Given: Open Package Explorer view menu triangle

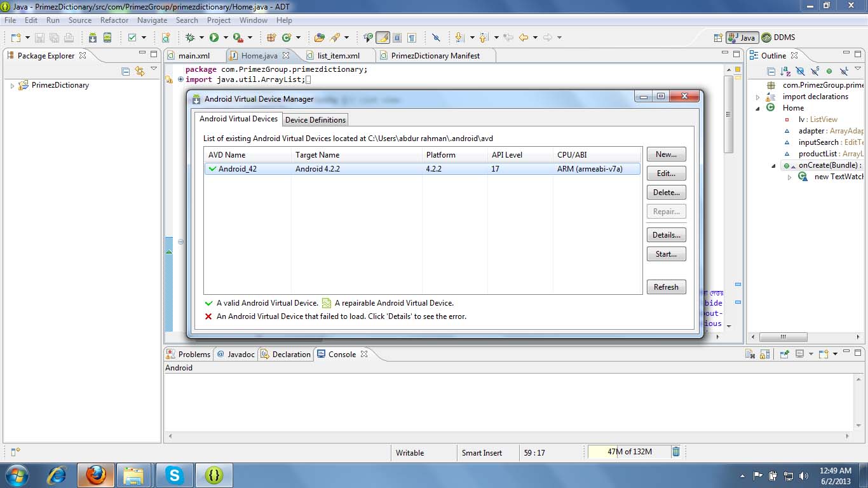Looking at the screenshot, I should (154, 69).
